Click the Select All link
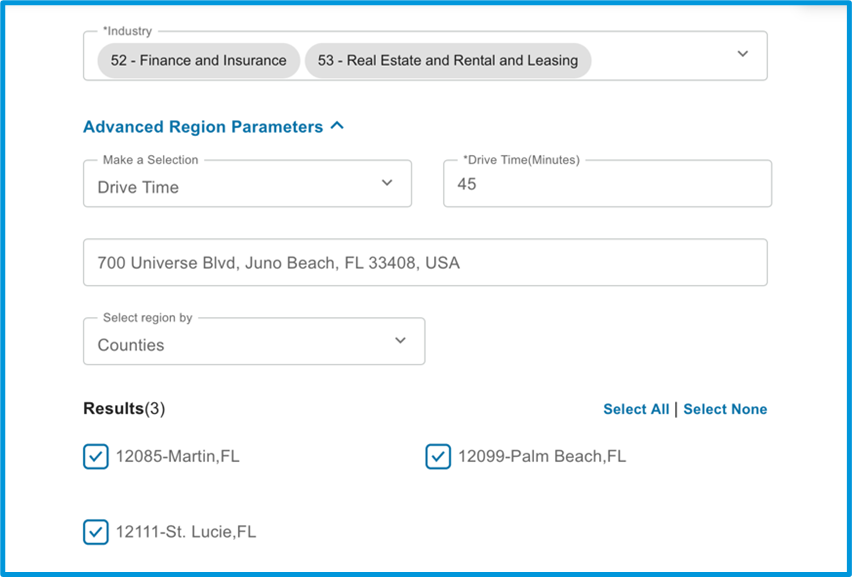Viewport: 852px width, 577px height. tap(636, 409)
